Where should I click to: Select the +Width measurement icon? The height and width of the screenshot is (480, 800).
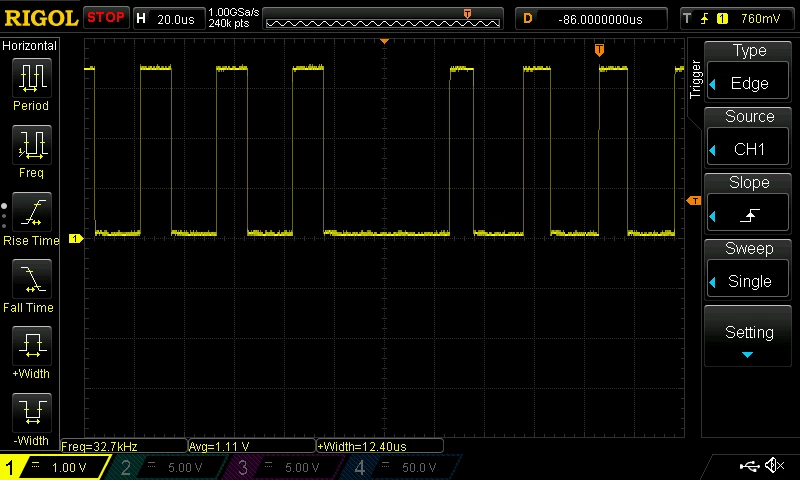click(x=32, y=346)
